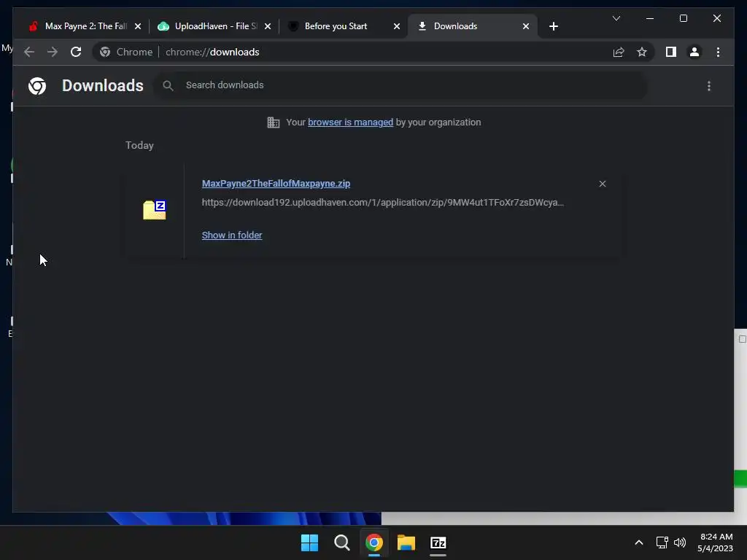This screenshot has width=747, height=560.
Task: Click the Chrome logo beside Downloads title
Action: tap(37, 86)
